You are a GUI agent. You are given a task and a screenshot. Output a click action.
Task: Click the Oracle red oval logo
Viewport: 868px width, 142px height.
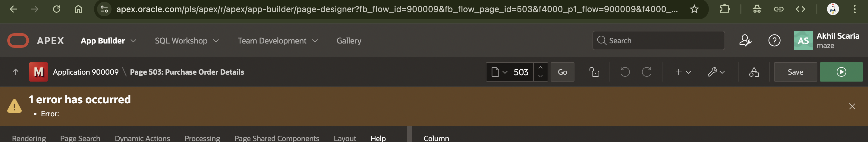[18, 40]
